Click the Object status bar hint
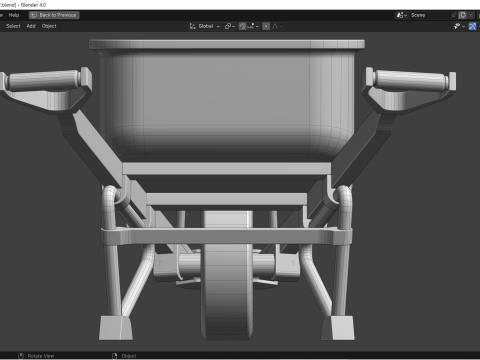The width and height of the screenshot is (480, 360). 124,356
